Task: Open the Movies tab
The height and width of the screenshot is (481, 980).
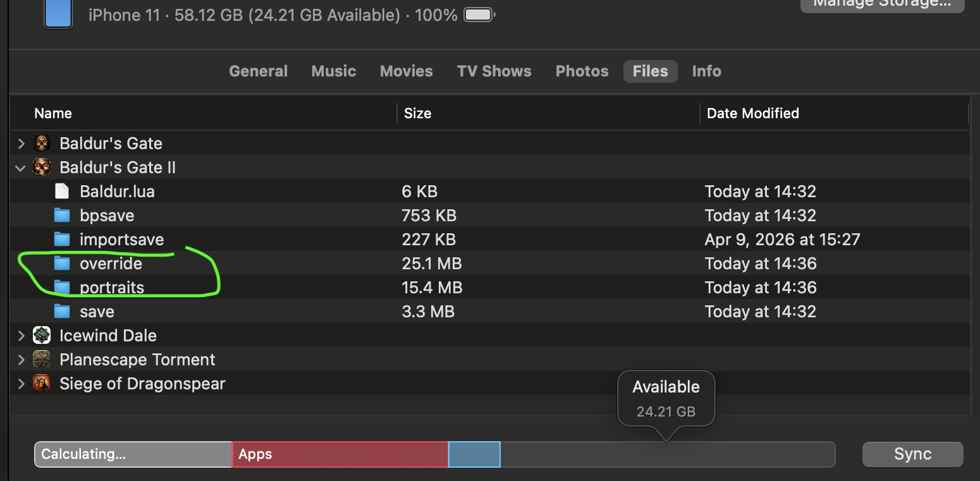Action: 407,71
